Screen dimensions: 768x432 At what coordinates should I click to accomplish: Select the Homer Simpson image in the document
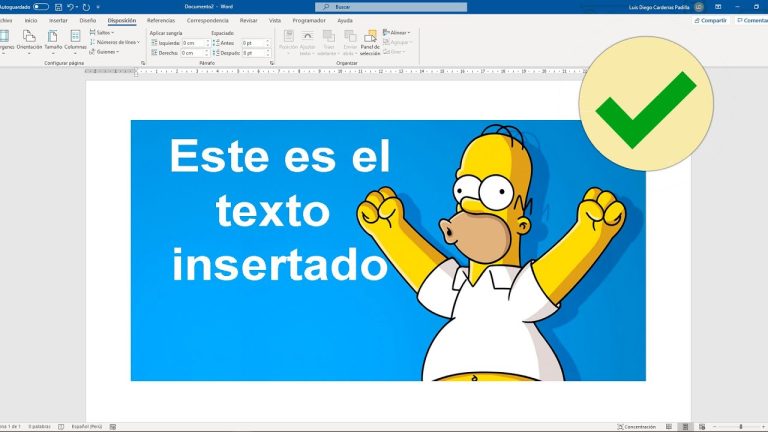(388, 250)
